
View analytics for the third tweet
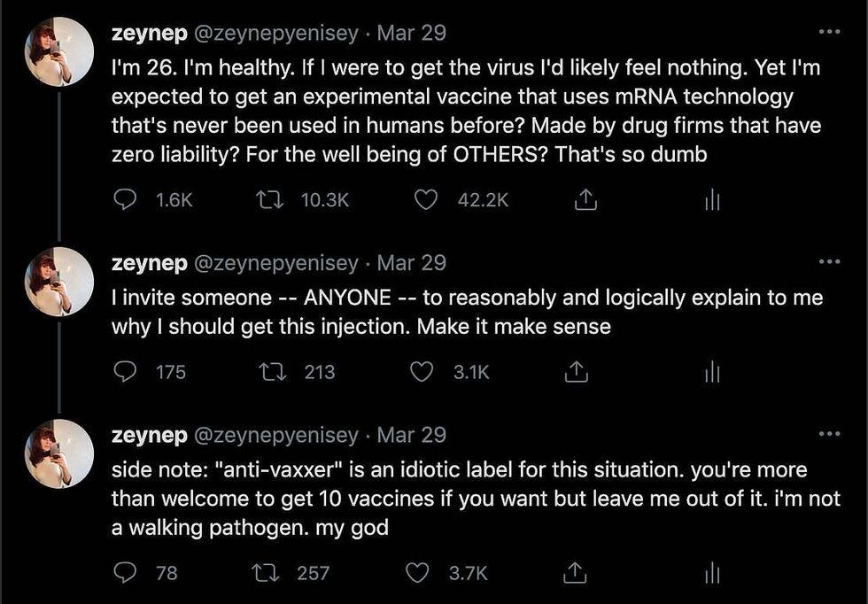(x=709, y=574)
